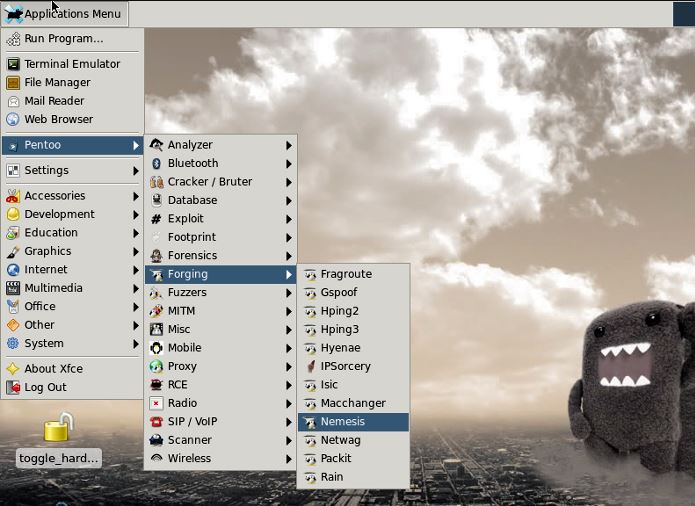Select the Forging menu entry
This screenshot has height=506, width=695.
tap(220, 275)
